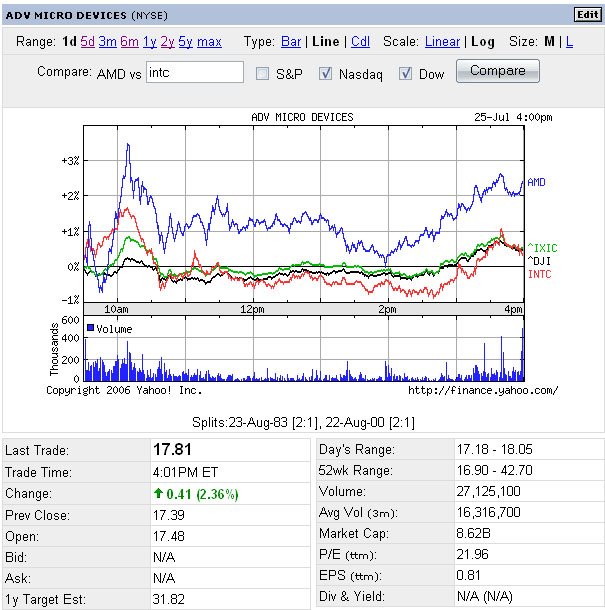The height and width of the screenshot is (610, 605).
Task: Click the INTC legend label
Action: click(540, 274)
